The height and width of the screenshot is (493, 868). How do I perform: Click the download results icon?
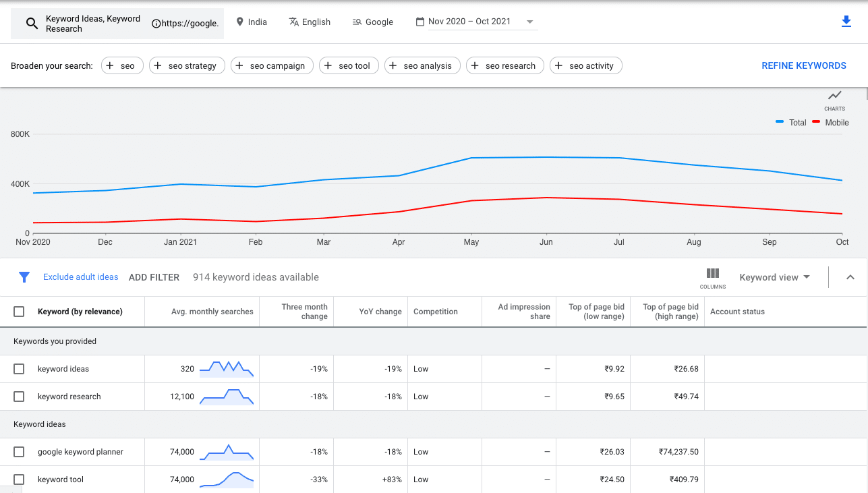(846, 22)
